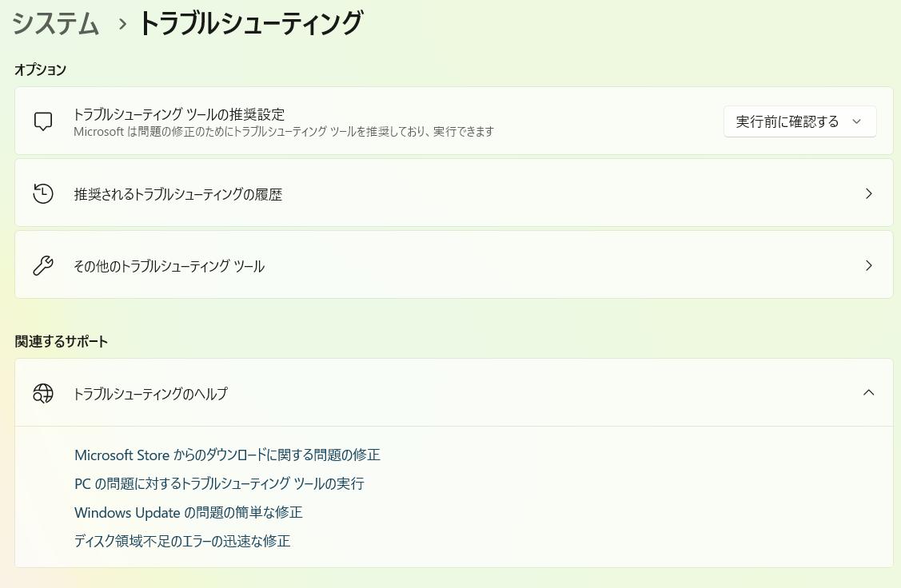Click the Microsoft recommendation description text

tap(284, 131)
